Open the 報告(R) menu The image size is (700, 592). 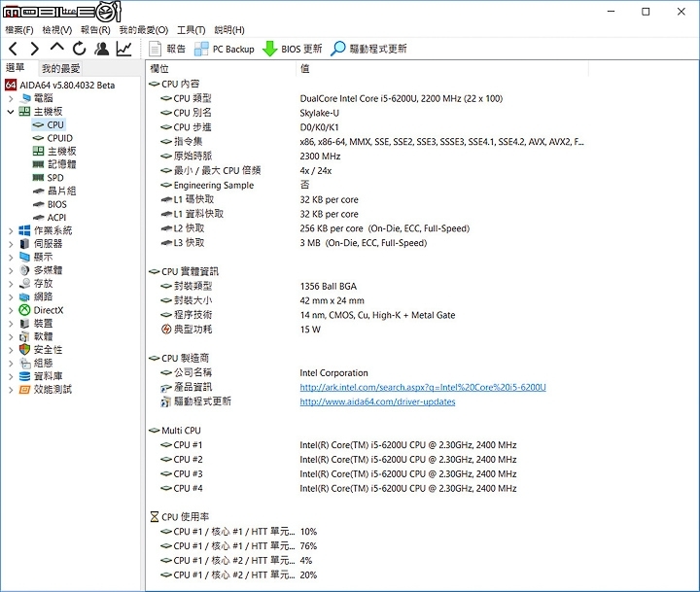pos(95,30)
